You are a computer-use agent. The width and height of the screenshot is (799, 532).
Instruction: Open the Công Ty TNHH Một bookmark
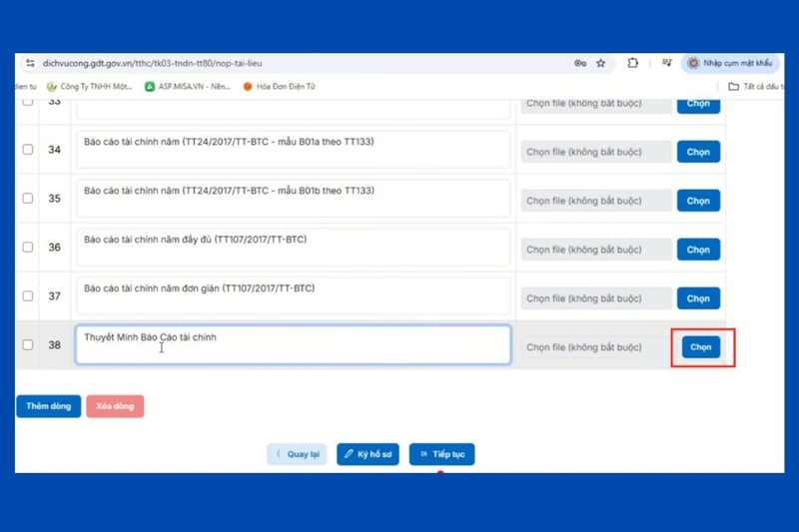tap(89, 87)
